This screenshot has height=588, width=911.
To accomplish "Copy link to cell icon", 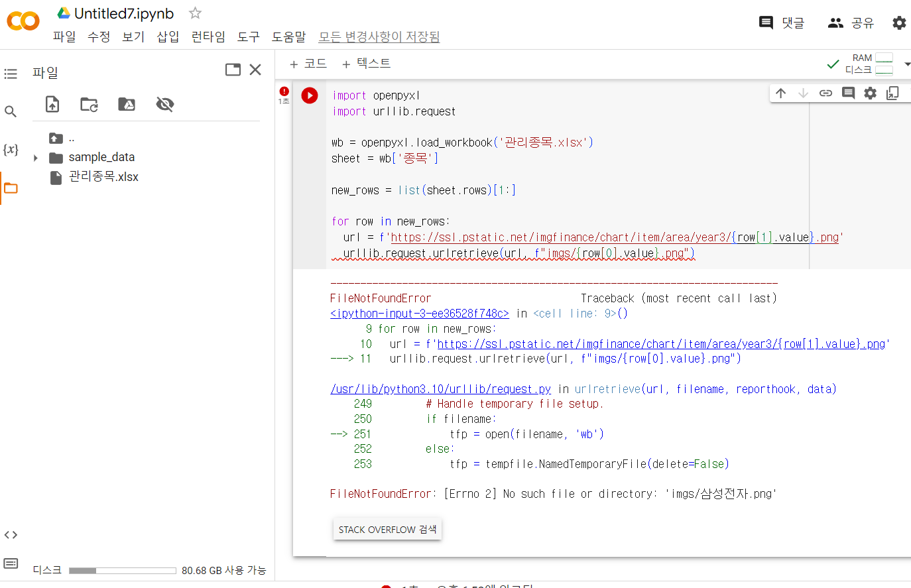I will tap(825, 93).
